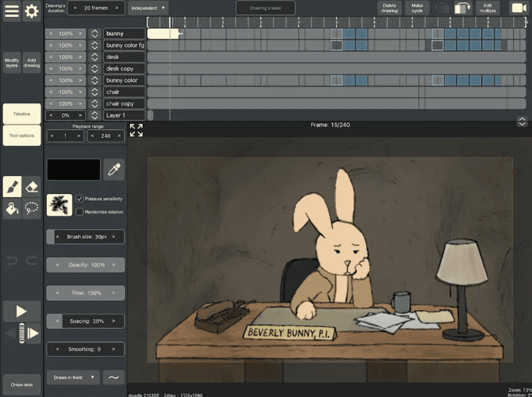Increase playback range start above 1
This screenshot has height=397, width=532.
pos(79,136)
